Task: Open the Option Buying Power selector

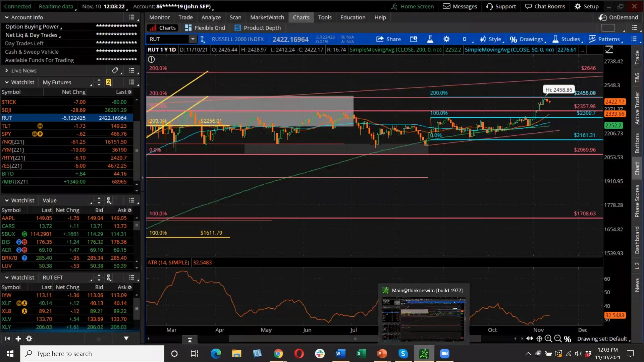Action: [x=34, y=26]
